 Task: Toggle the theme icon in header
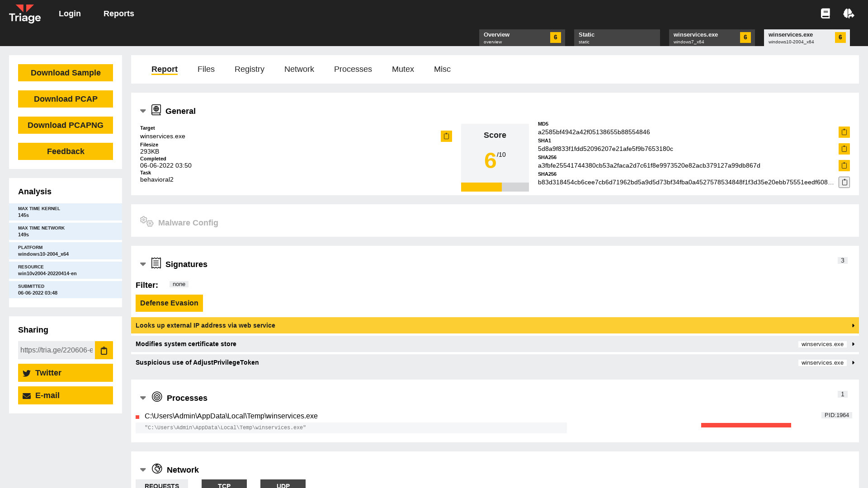point(849,14)
